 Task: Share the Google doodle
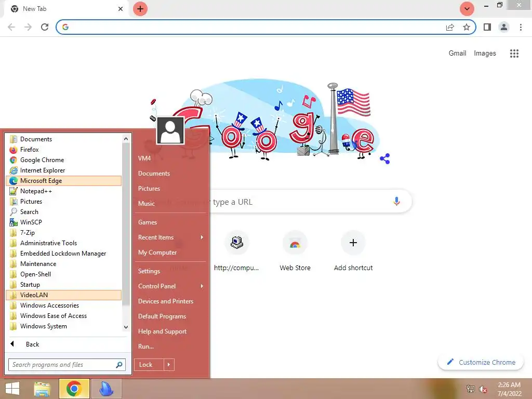coord(385,158)
